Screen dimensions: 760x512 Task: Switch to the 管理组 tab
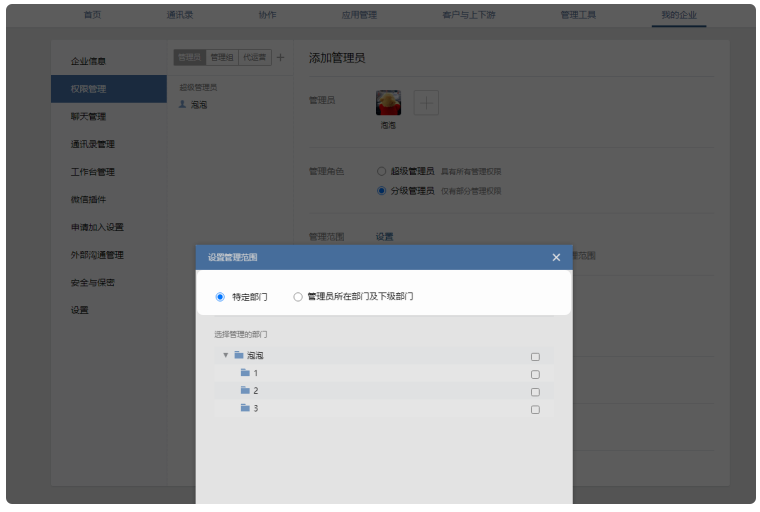click(x=222, y=58)
